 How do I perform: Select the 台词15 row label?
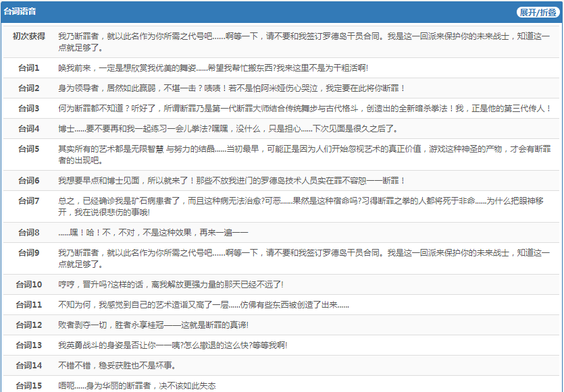pos(29,385)
